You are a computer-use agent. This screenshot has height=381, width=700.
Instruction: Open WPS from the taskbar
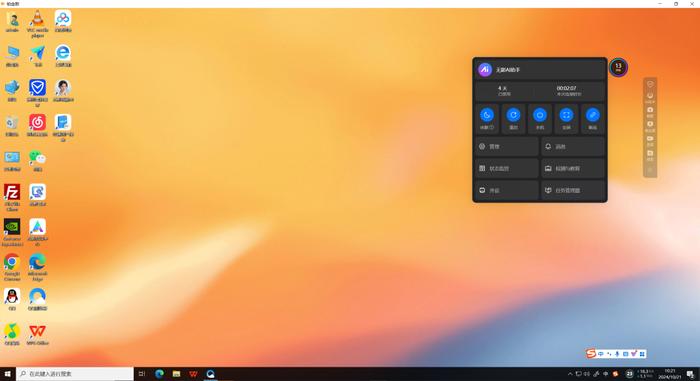pos(193,374)
